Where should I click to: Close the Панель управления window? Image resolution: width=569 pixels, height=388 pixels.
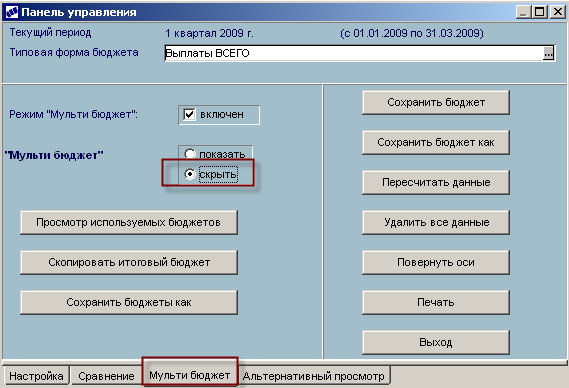pyautogui.click(x=557, y=12)
